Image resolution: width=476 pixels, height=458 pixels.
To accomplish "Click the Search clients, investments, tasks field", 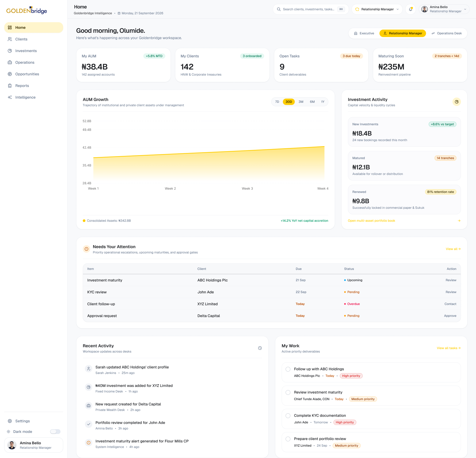I will (x=311, y=9).
